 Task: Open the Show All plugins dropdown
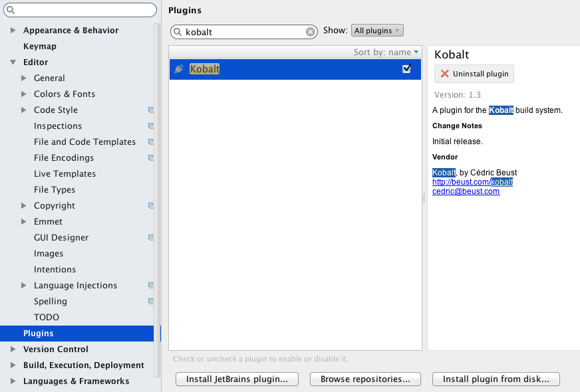377,31
